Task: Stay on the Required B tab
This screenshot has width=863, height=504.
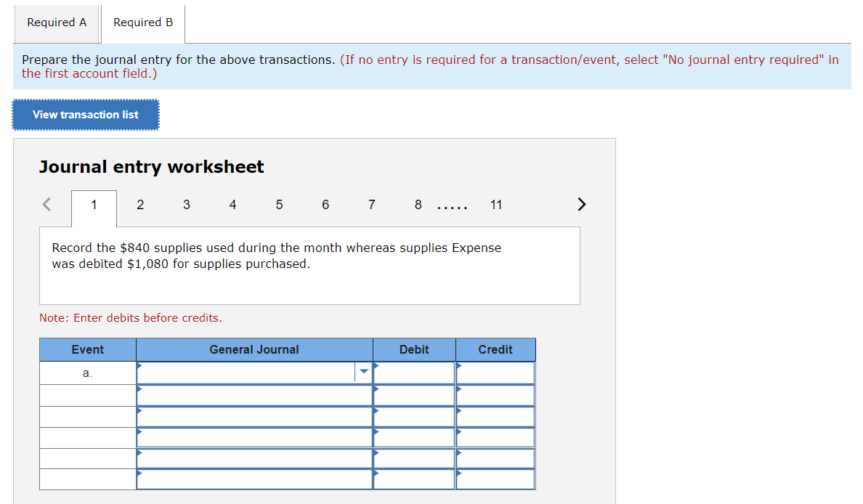Action: pyautogui.click(x=142, y=23)
